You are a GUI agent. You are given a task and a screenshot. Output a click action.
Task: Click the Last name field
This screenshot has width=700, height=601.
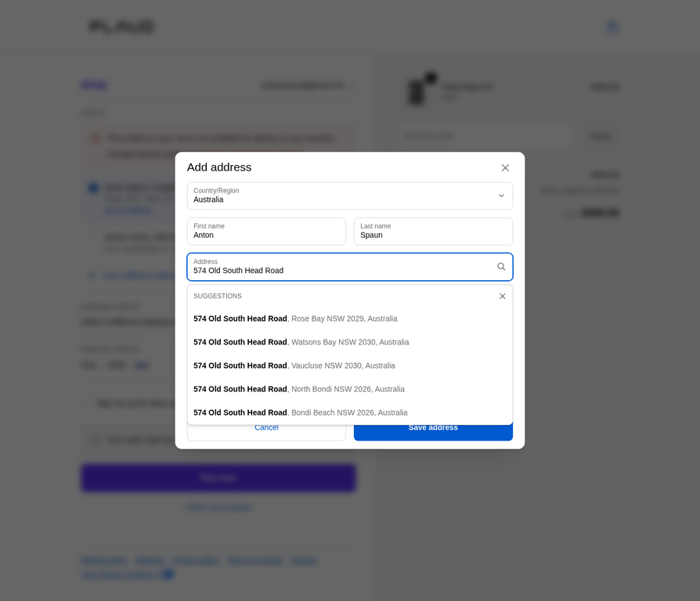click(x=433, y=232)
